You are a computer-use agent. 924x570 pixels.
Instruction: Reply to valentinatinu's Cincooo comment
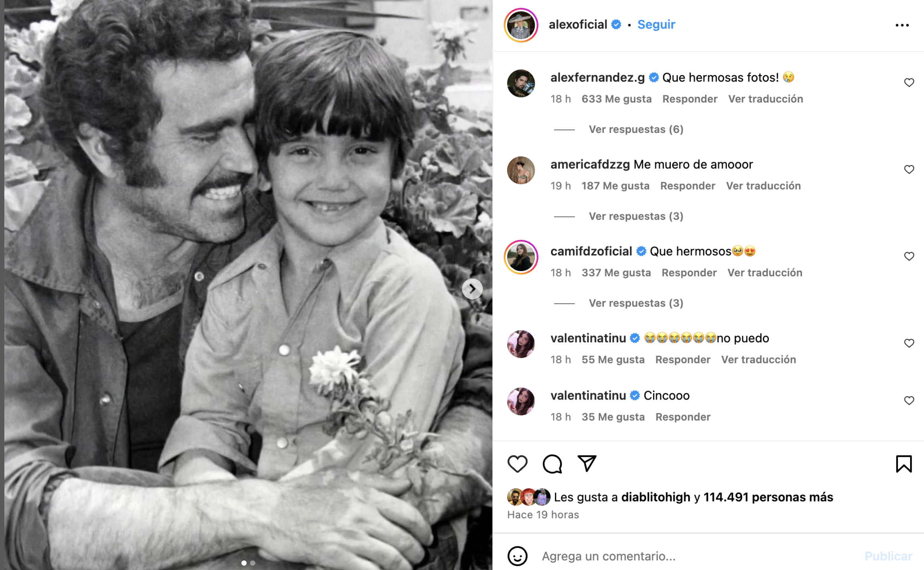(683, 417)
